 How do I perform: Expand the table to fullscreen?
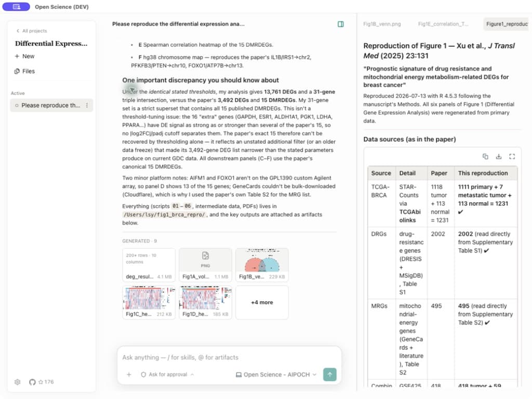tap(512, 156)
